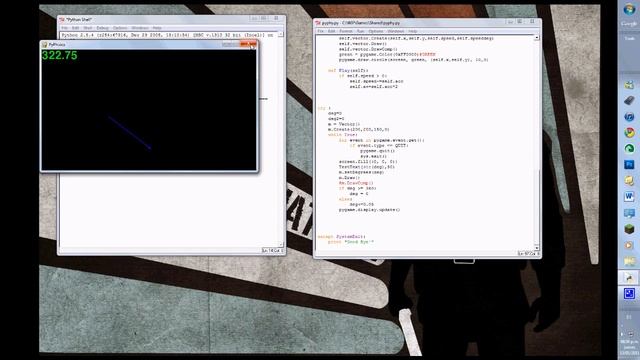Screen dimensions: 640x360
Task: Click the Python Shell title bar icon
Action: (x=62, y=19)
